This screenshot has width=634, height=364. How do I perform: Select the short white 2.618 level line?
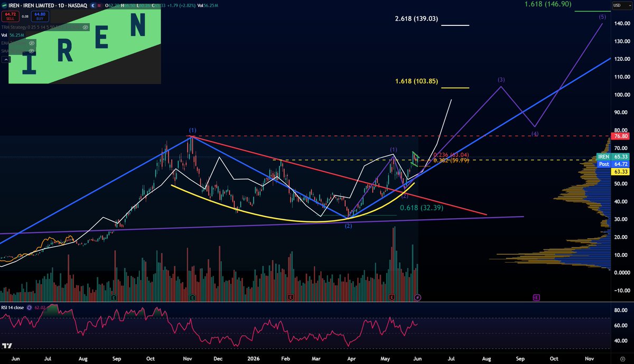click(x=455, y=25)
